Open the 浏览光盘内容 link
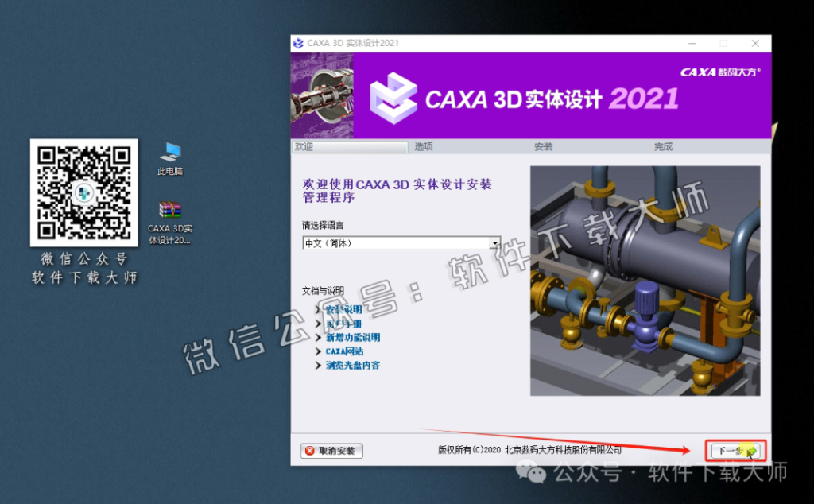Viewport: 814px width, 504px height. [x=353, y=366]
